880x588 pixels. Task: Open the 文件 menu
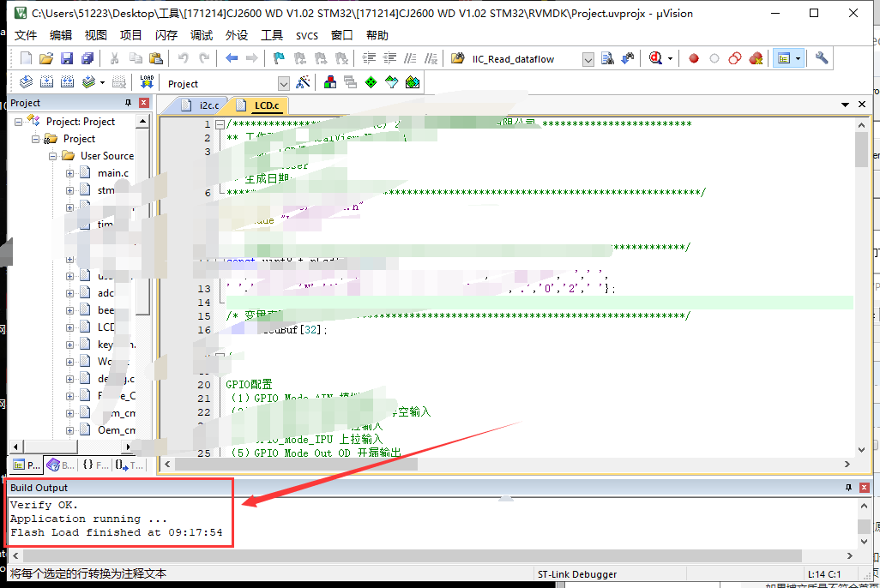26,35
